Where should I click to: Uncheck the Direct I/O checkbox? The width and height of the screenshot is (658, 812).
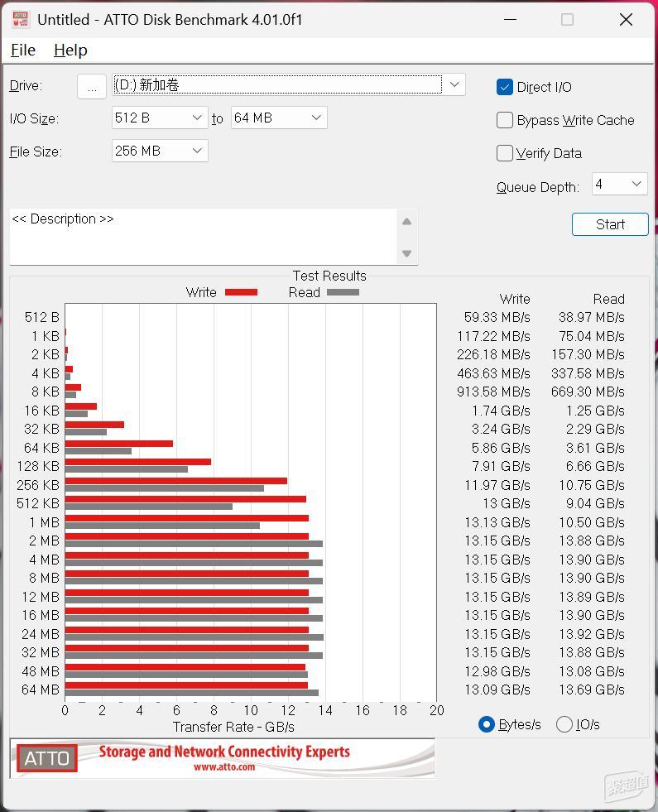[504, 87]
